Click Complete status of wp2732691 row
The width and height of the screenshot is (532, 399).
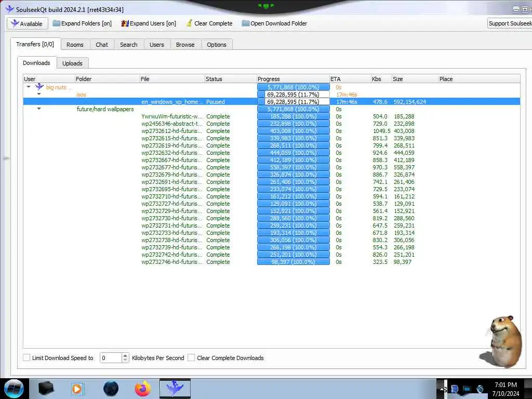click(218, 181)
